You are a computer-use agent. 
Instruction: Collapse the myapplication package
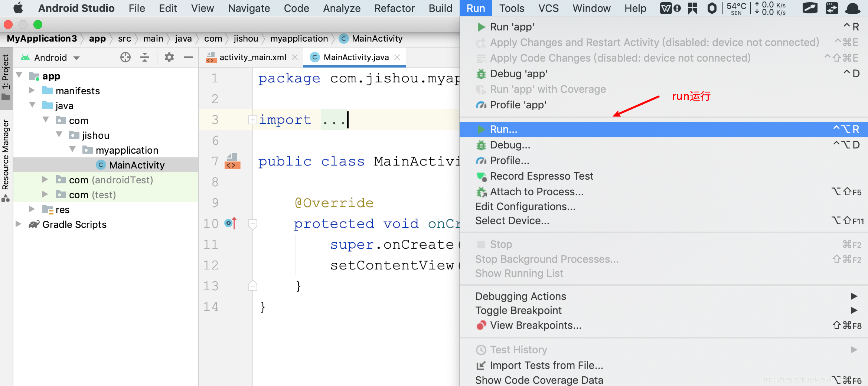tap(72, 150)
